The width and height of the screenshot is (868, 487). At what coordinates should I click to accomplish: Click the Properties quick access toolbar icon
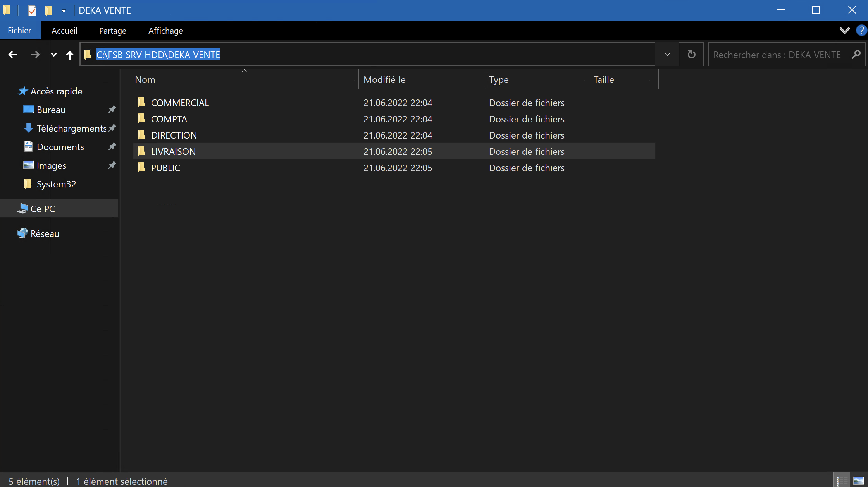[x=32, y=10]
